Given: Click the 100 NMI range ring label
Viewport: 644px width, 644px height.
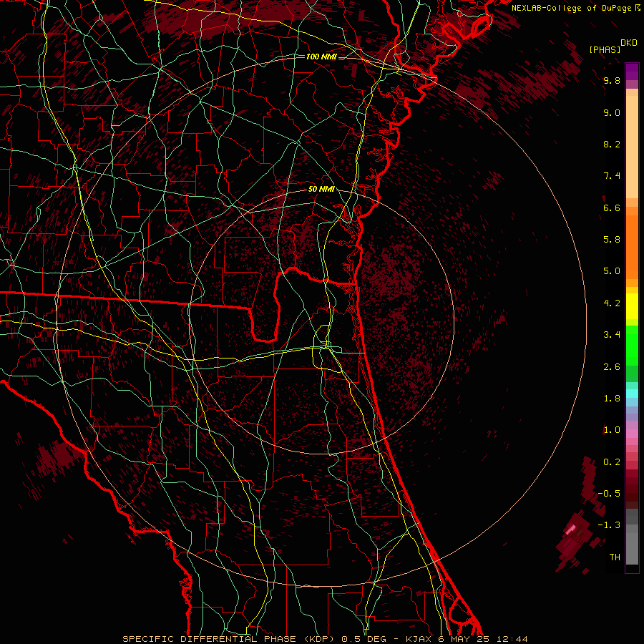Looking at the screenshot, I should pos(321,57).
